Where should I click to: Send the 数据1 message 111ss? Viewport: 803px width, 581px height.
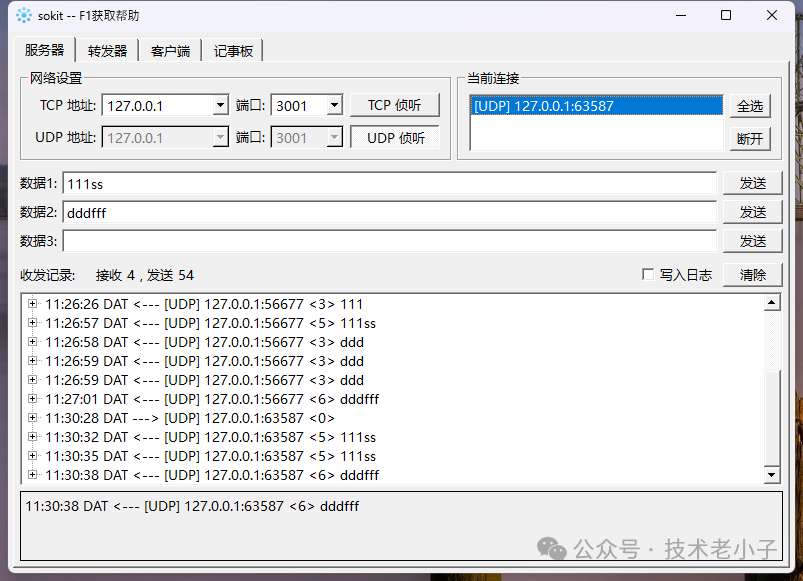click(x=753, y=182)
